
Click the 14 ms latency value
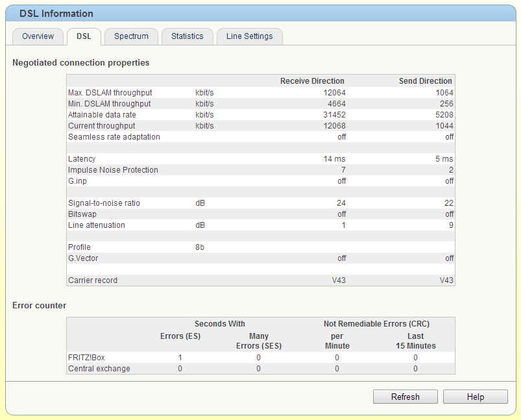pos(333,159)
